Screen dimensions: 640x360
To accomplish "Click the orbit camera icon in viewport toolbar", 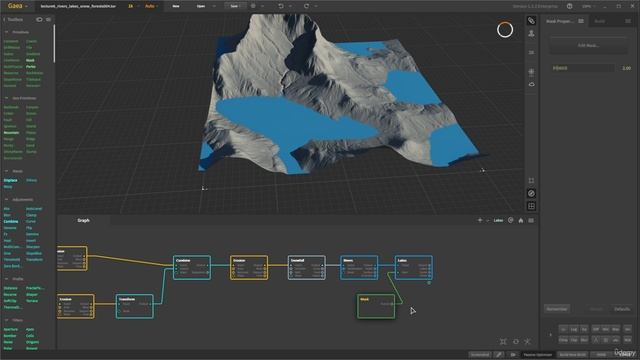I will pos(531,84).
